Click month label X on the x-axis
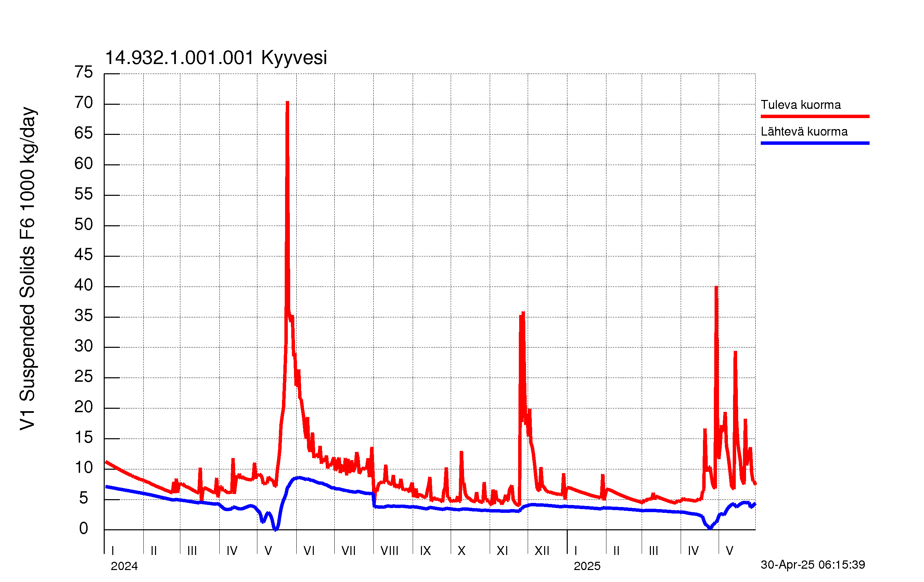The width and height of the screenshot is (924, 582). pos(462,551)
